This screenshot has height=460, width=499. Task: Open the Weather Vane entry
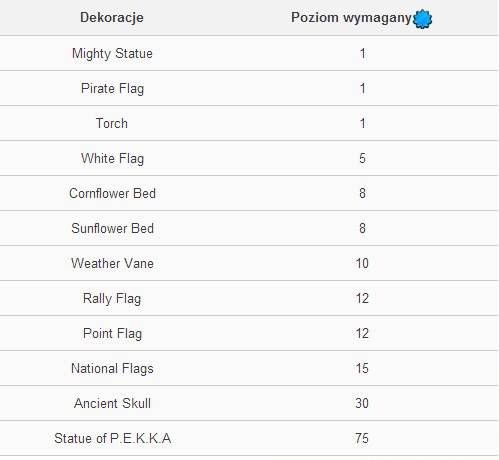coord(112,263)
